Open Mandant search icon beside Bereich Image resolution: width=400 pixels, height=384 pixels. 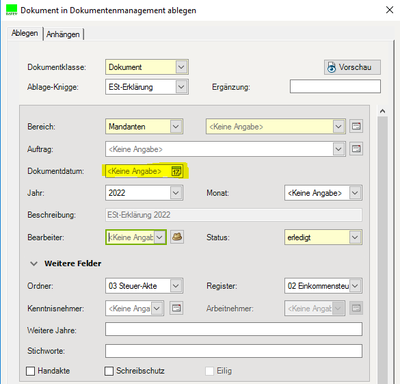pyautogui.click(x=356, y=127)
